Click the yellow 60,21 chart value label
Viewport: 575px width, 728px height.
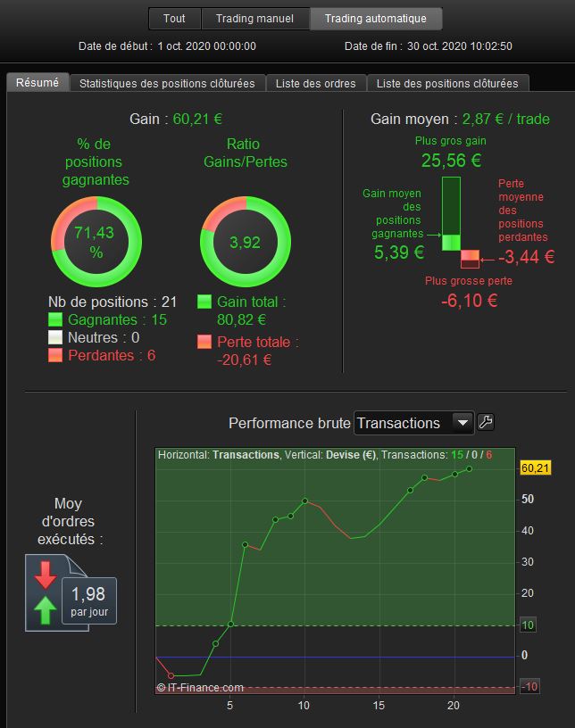tap(535, 467)
